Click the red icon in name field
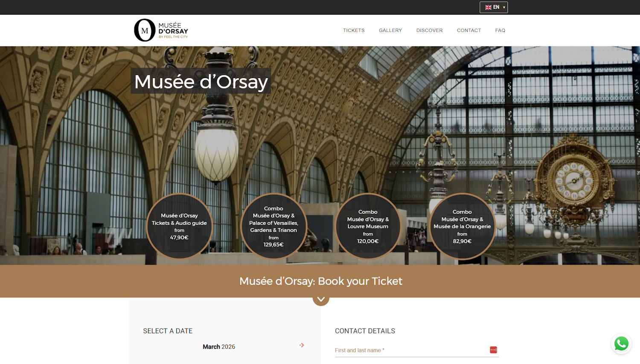This screenshot has width=640, height=364. (x=493, y=350)
